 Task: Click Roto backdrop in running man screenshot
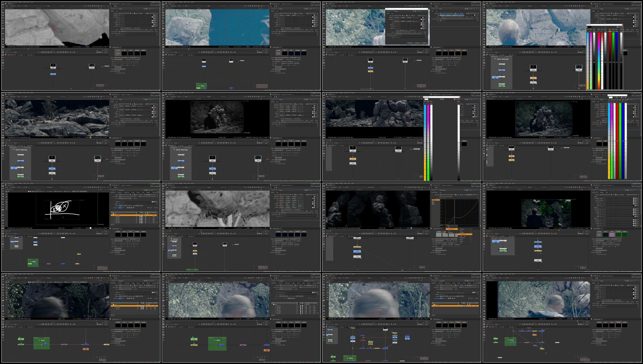click(x=510, y=342)
